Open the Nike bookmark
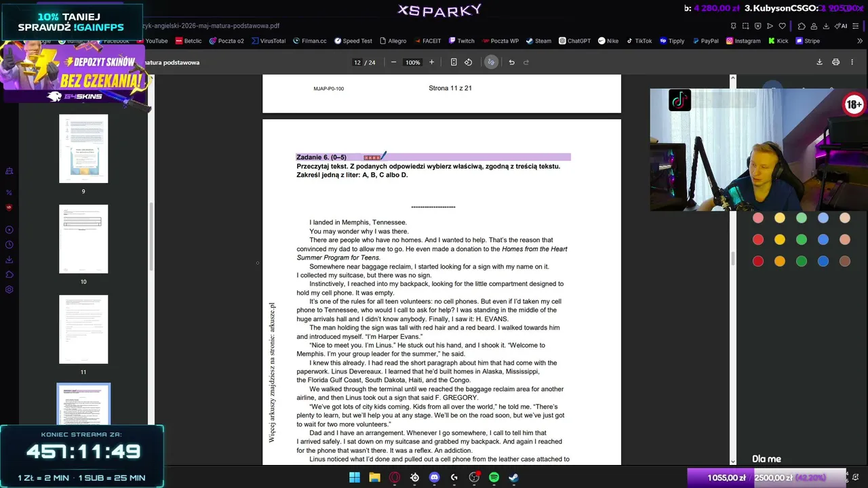 (x=608, y=41)
